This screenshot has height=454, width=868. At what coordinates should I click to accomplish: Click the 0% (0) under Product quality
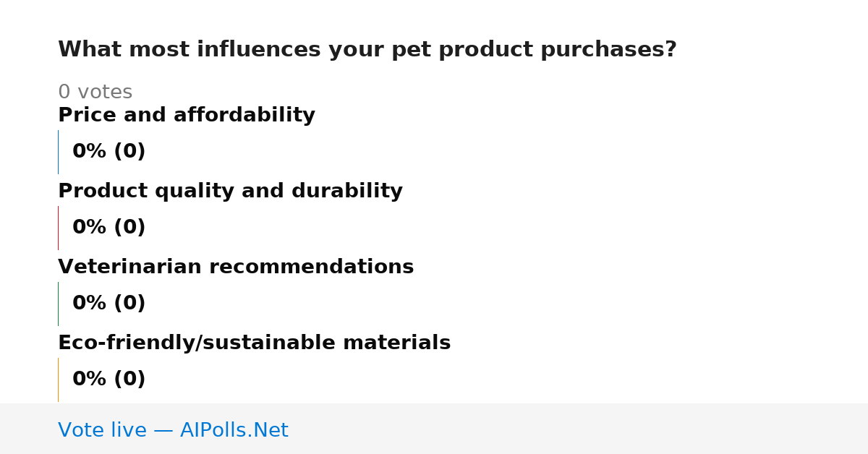point(109,228)
